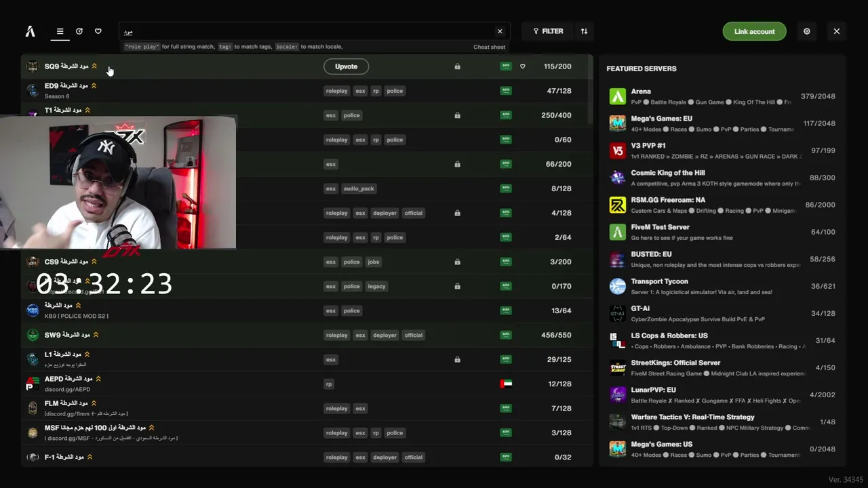Click the Link account button
The height and width of the screenshot is (488, 868).
[754, 31]
